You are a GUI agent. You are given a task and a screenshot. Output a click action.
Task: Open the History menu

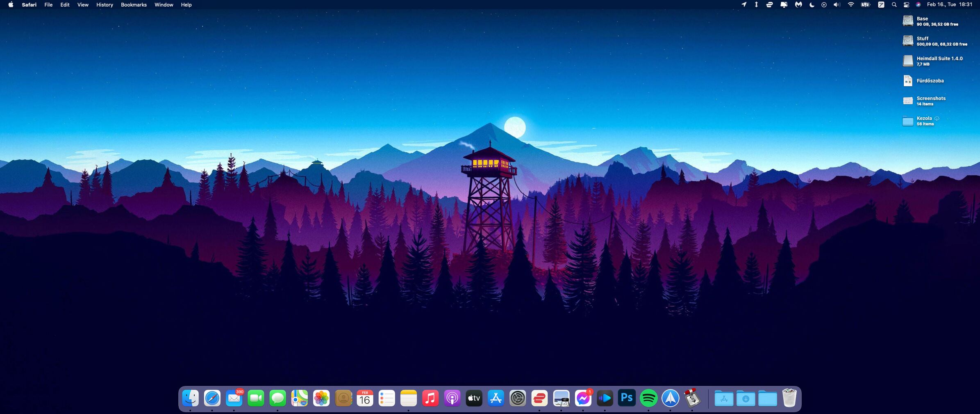coord(105,5)
